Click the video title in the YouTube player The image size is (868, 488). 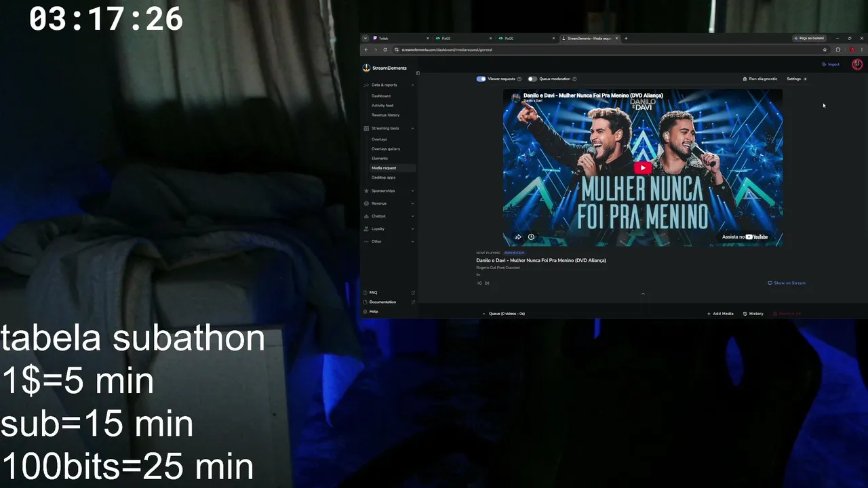(x=593, y=96)
